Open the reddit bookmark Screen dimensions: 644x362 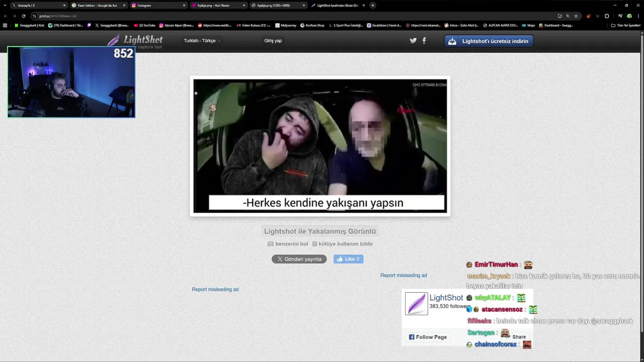[x=215, y=25]
